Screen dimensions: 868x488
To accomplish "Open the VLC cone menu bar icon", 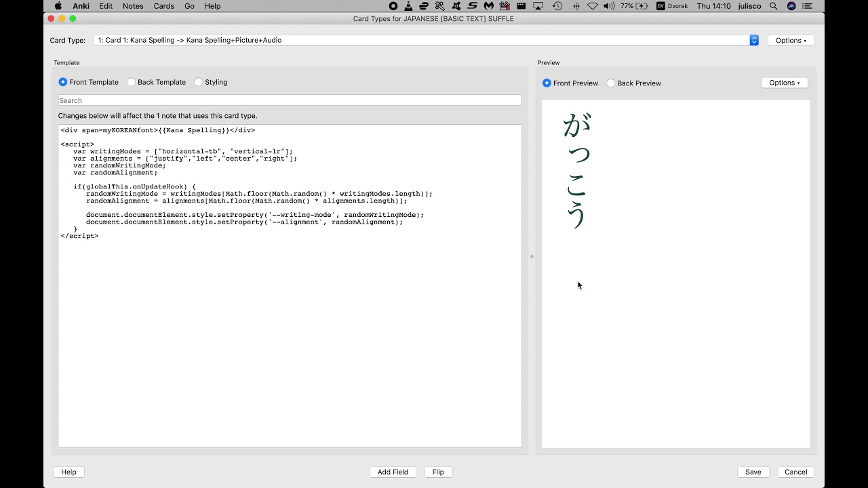I will pos(408,6).
